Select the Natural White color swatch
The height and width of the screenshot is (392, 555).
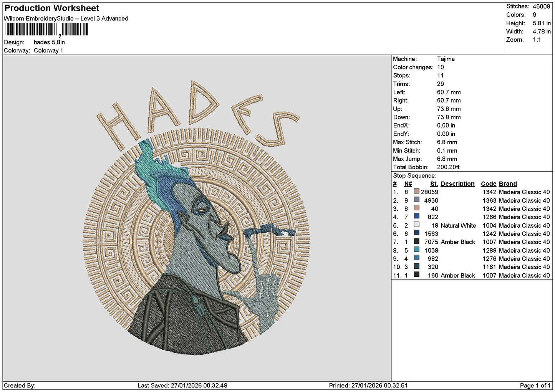point(416,225)
